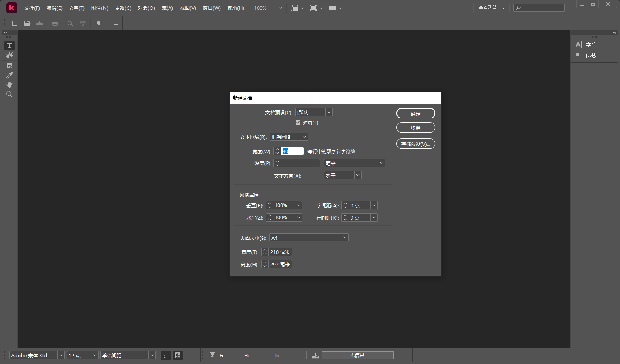The height and width of the screenshot is (364, 620).
Task: Click the Print icon in the toolbar
Action: click(55, 23)
